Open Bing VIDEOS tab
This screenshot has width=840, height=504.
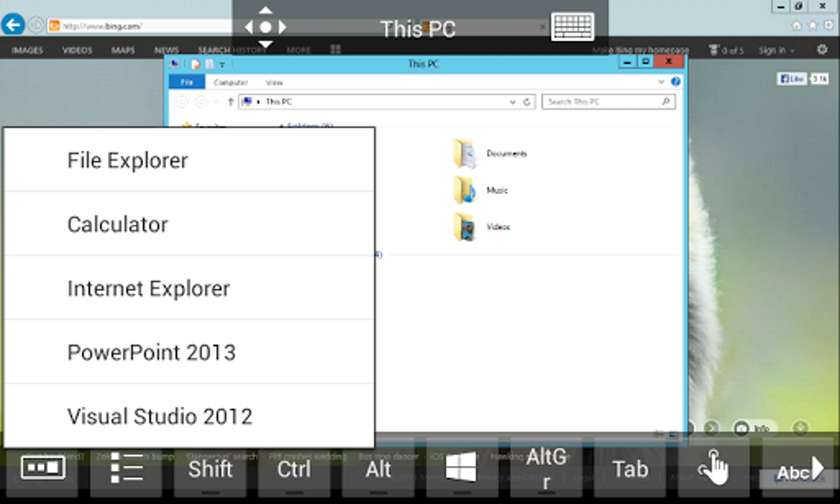[77, 50]
